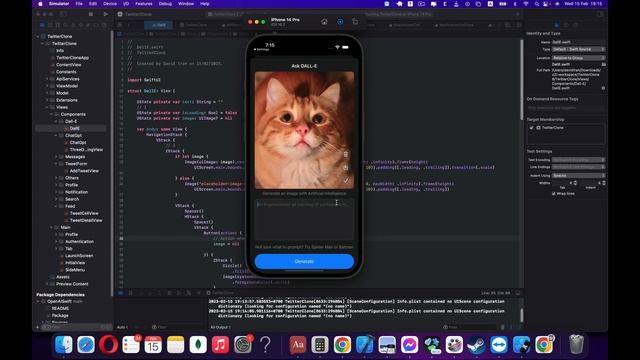Select TweetCellView file in navigator
Screen dimensions: 640x360
coord(84,213)
